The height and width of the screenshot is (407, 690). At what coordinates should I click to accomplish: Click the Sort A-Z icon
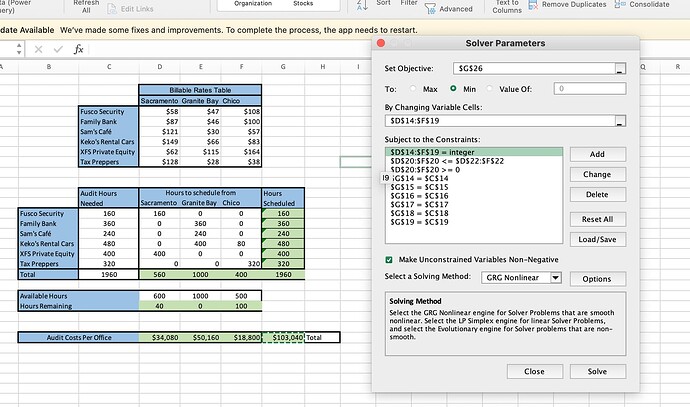click(x=362, y=5)
